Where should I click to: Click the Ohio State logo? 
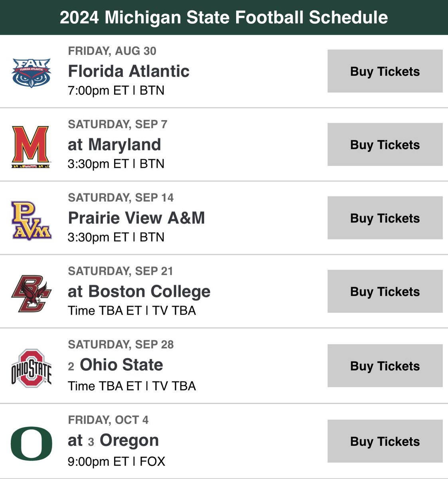[31, 368]
